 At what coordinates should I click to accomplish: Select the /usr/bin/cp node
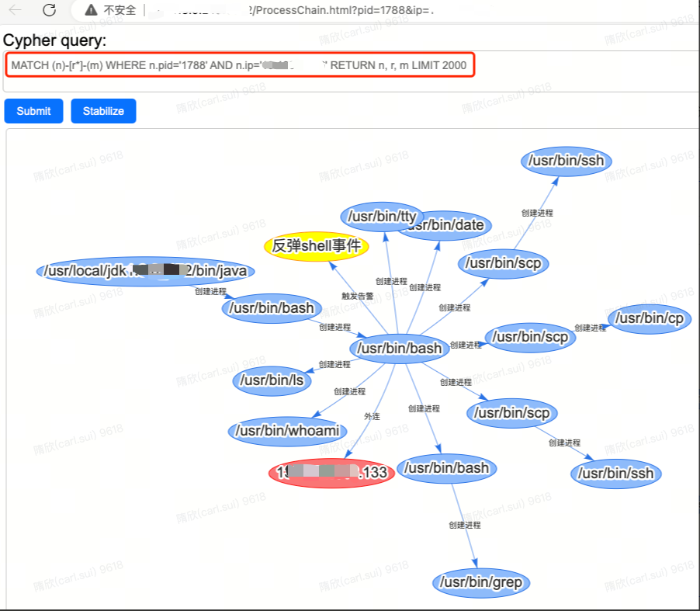[650, 318]
